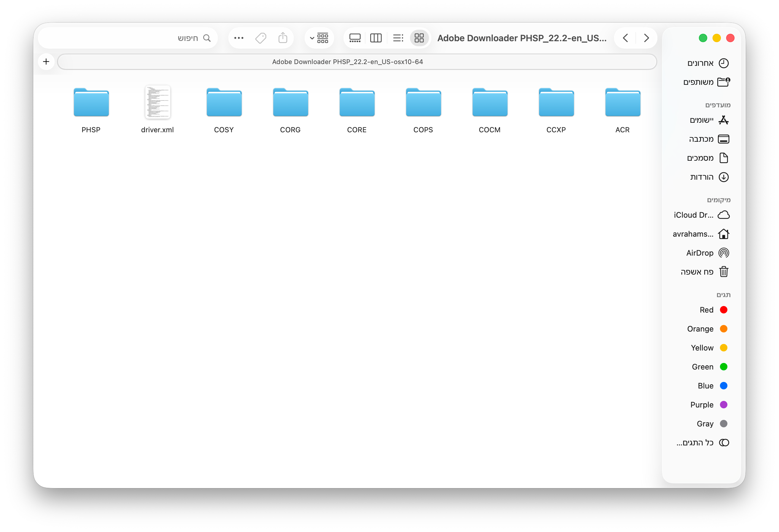Open the group-by dropdown menu

pos(319,38)
